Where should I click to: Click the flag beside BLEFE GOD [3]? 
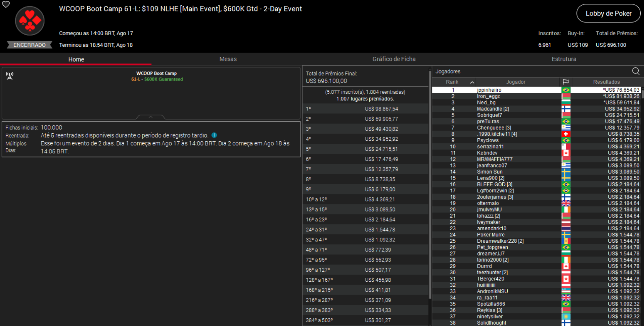pos(566,184)
